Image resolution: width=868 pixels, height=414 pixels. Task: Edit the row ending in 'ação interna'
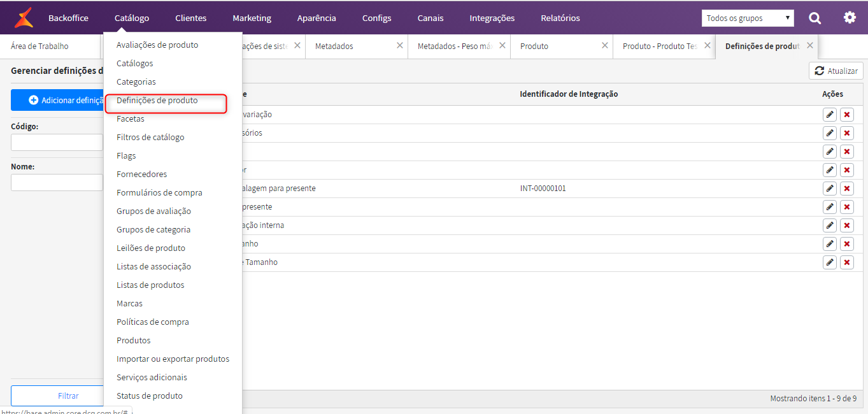pos(829,225)
